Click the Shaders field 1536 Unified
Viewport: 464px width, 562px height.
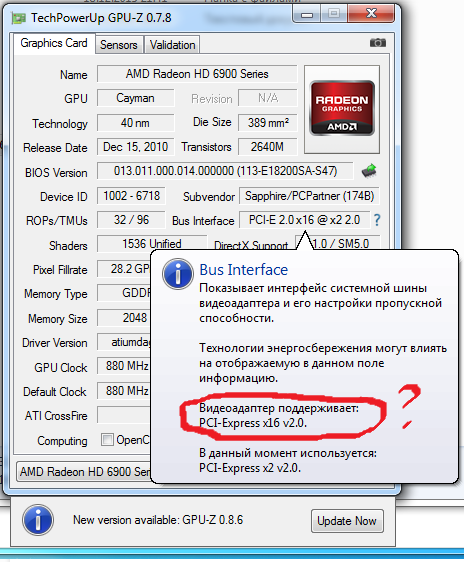pos(152,243)
